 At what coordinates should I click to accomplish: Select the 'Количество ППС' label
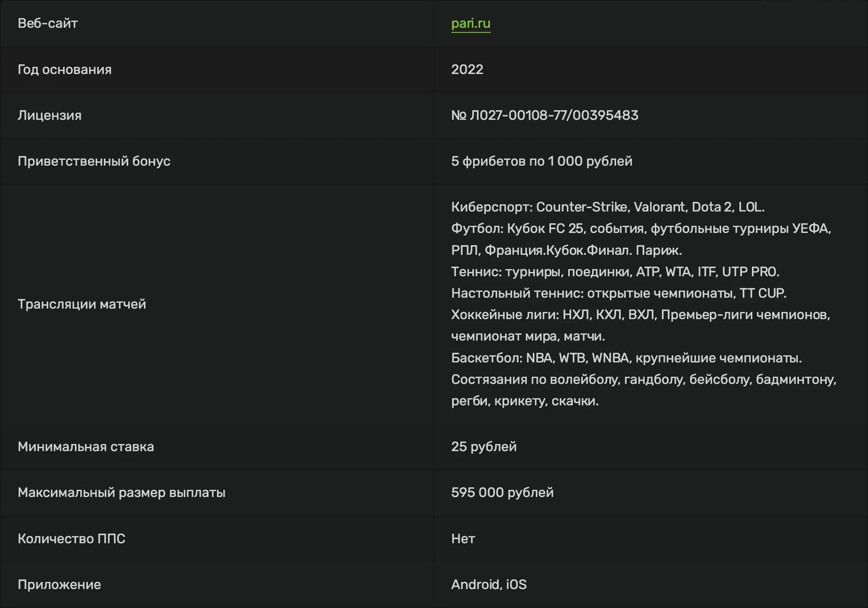point(71,539)
